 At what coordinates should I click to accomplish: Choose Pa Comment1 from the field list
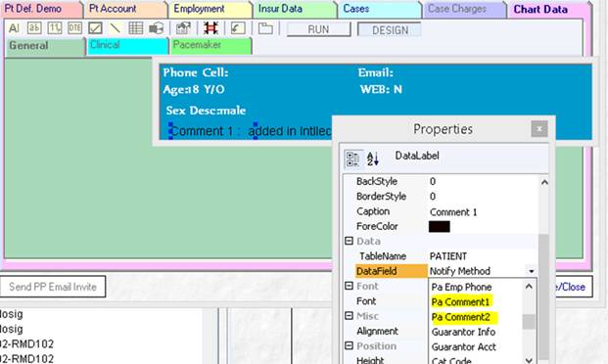coord(461,301)
